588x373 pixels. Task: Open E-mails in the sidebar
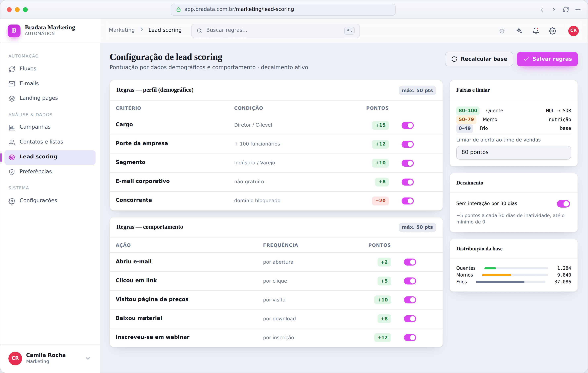tap(50, 84)
